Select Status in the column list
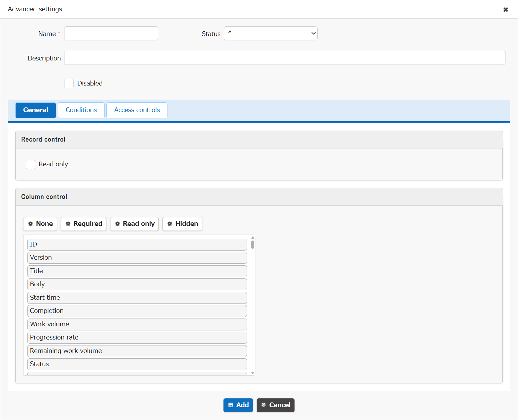518x420 pixels. tap(137, 364)
